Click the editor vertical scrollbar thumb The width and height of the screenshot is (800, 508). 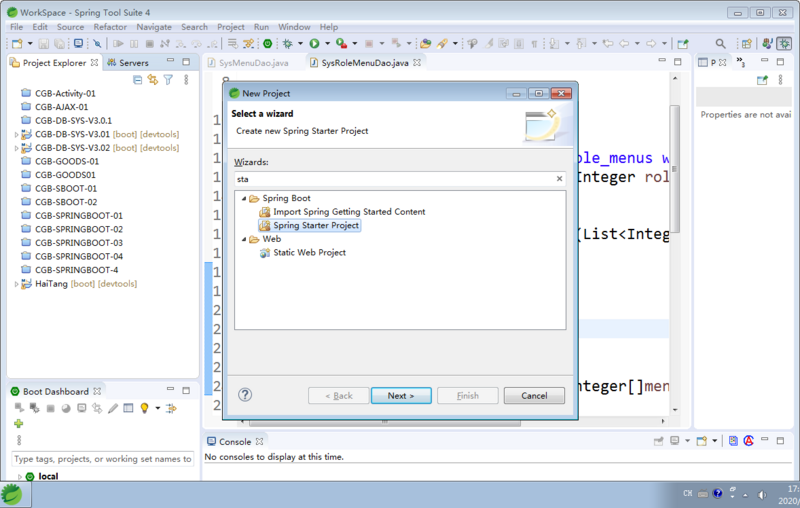(674, 168)
